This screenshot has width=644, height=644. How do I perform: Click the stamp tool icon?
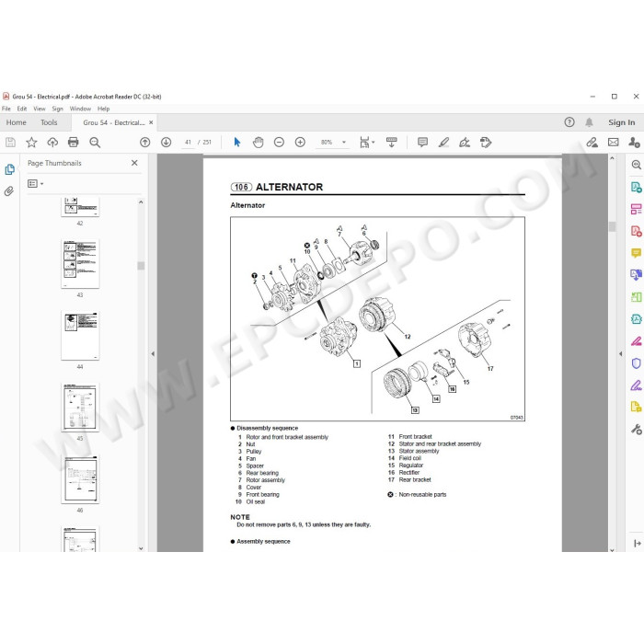(486, 143)
